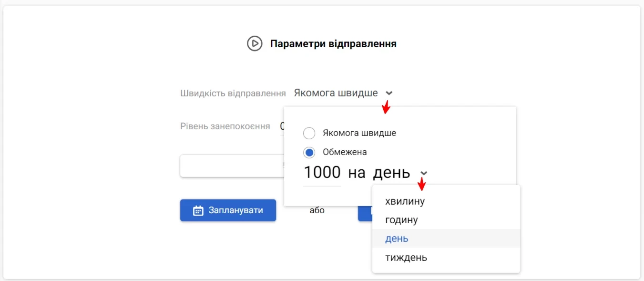Click the Запланувати button

[228, 210]
